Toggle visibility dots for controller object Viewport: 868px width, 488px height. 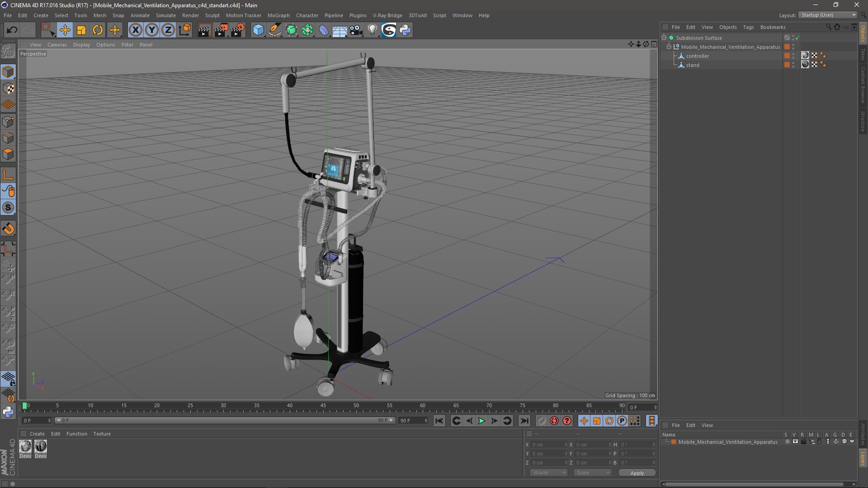[x=793, y=56]
